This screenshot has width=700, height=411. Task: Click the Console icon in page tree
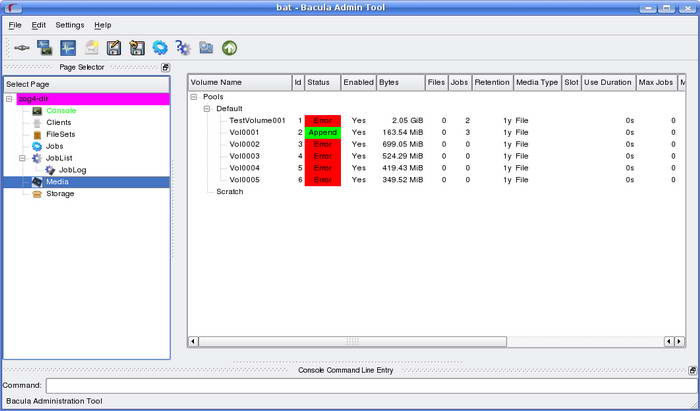click(37, 111)
